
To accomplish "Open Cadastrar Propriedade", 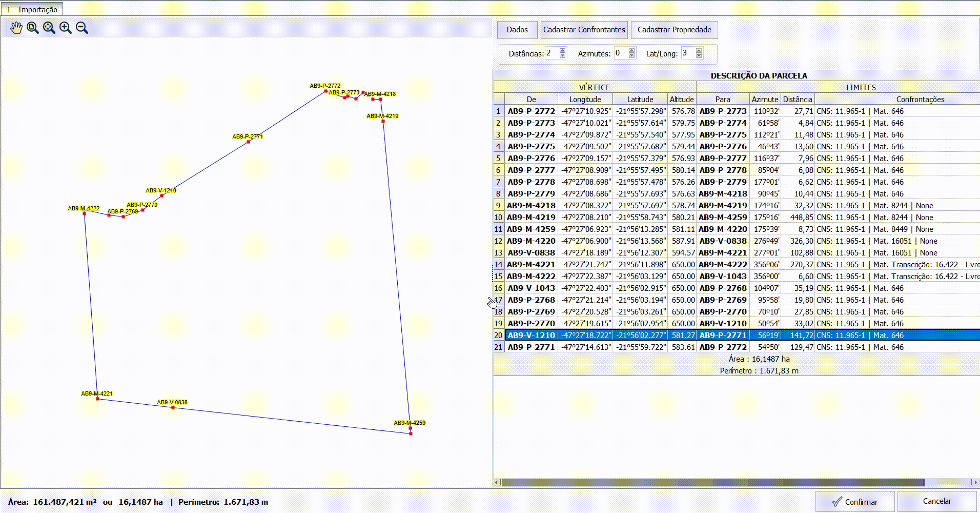I will [674, 30].
